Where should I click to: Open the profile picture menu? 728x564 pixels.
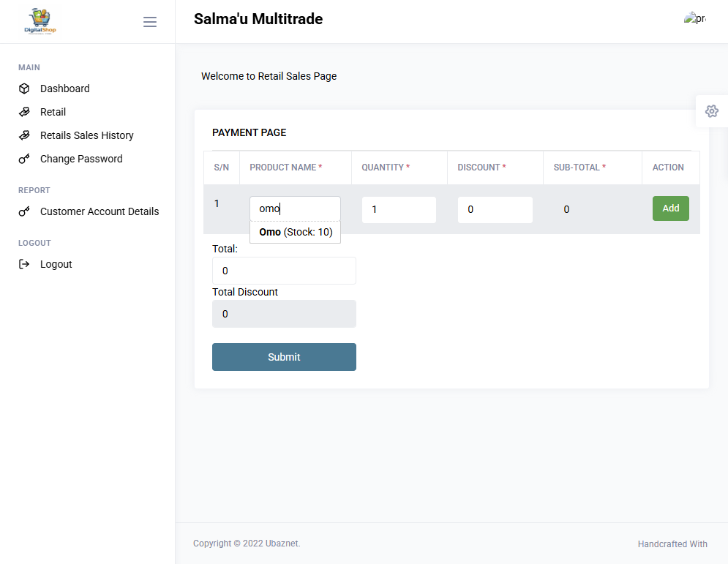pyautogui.click(x=695, y=18)
